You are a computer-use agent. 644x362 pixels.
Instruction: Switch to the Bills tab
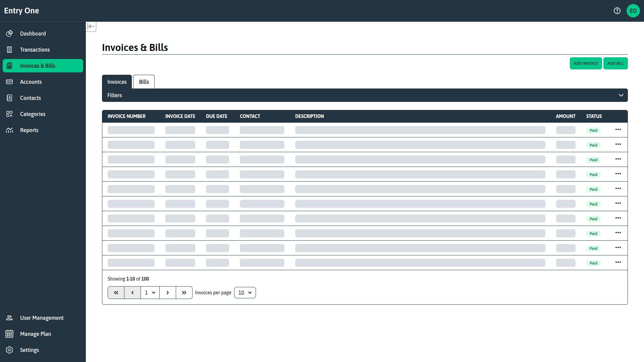pyautogui.click(x=144, y=81)
